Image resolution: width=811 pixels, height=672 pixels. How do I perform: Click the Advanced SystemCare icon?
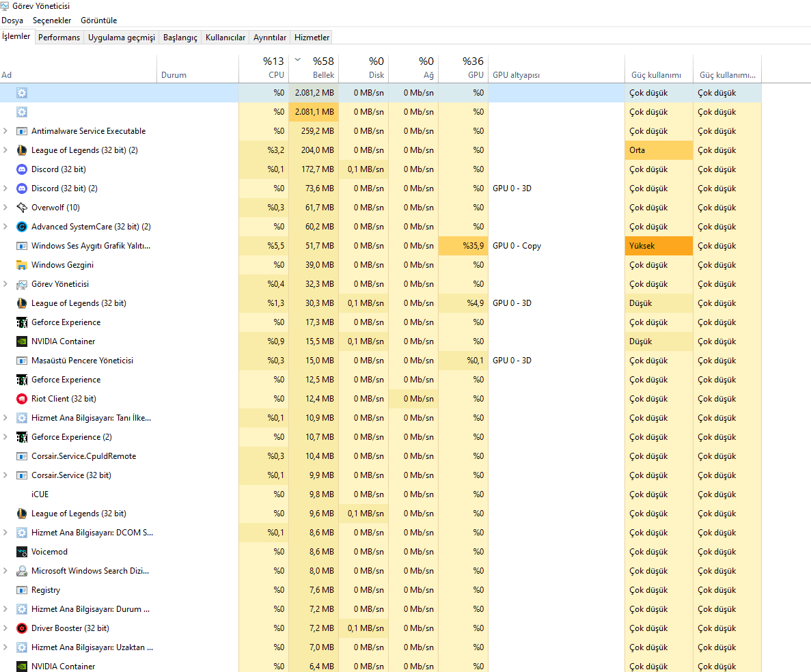tap(22, 227)
